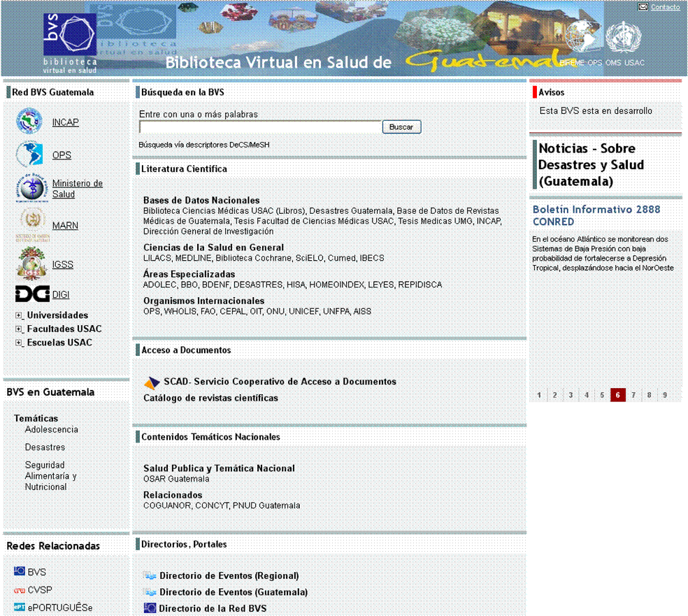Open SCAD- Servicio Cooperativo de Acceso a Documentos
This screenshot has width=688, height=616.
(280, 382)
